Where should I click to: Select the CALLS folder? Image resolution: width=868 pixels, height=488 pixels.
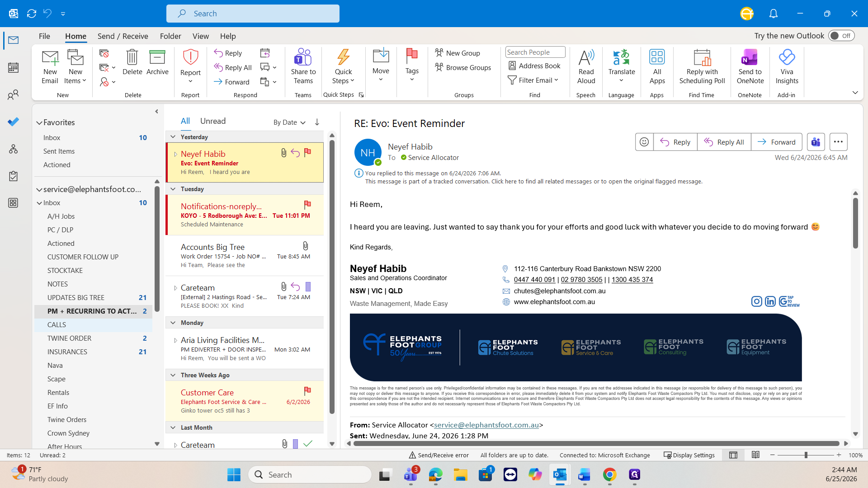pos(93,324)
